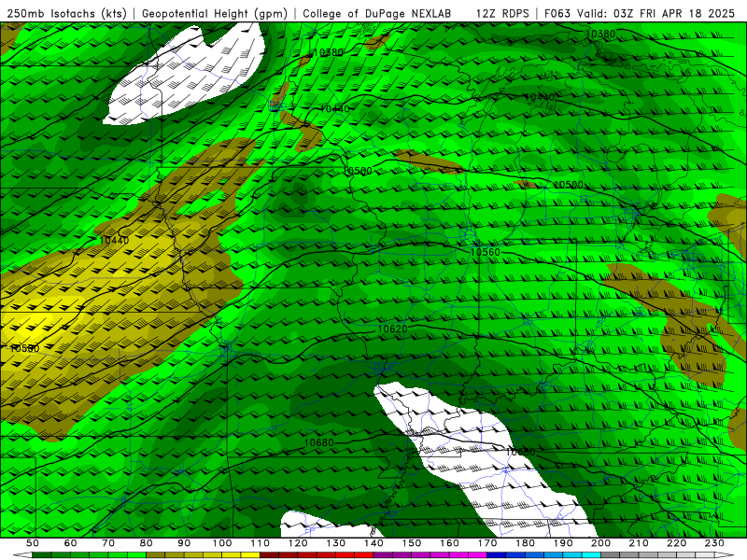Pick the cyan swatch just before 200
Viewport: 747px width, 560px height.
pyautogui.click(x=592, y=555)
